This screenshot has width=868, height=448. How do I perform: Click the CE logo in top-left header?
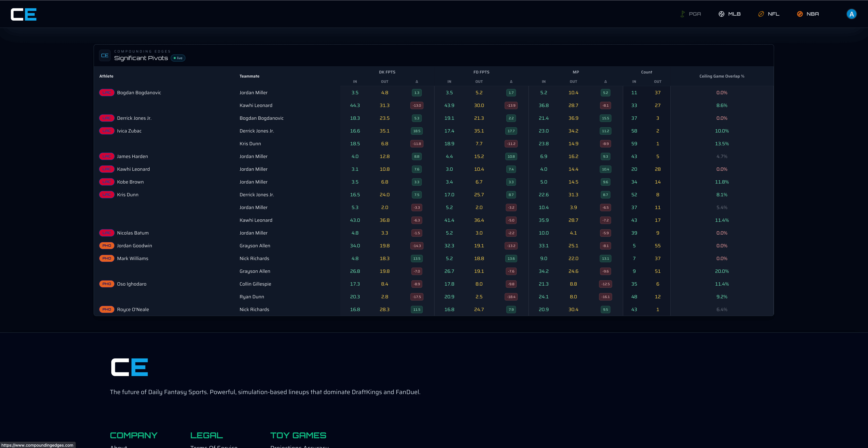point(24,14)
